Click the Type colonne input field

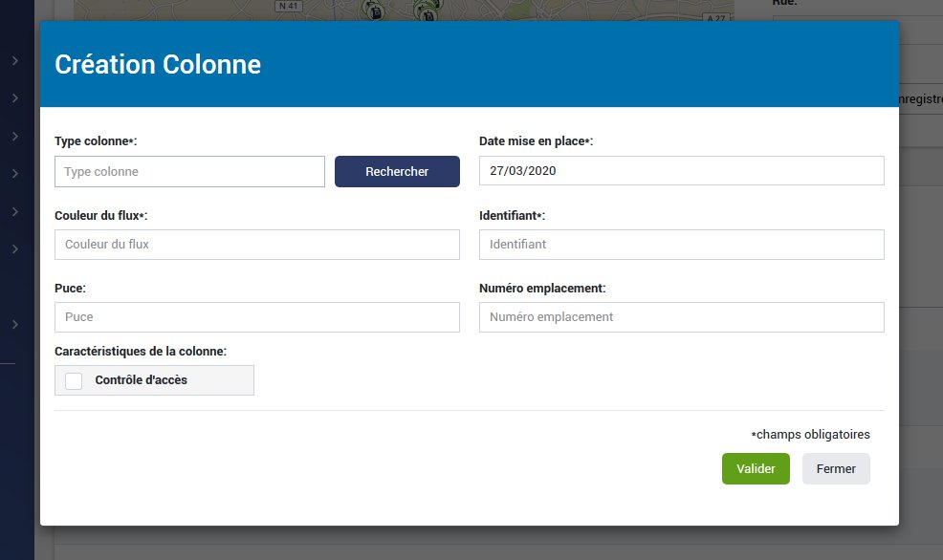189,171
